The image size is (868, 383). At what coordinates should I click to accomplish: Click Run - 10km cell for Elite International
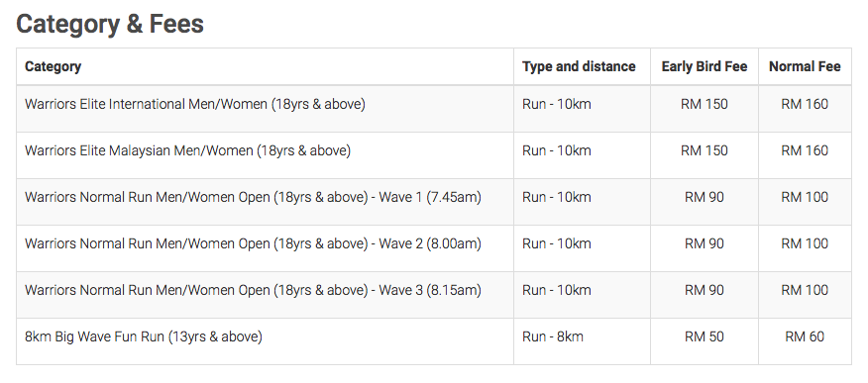(556, 104)
